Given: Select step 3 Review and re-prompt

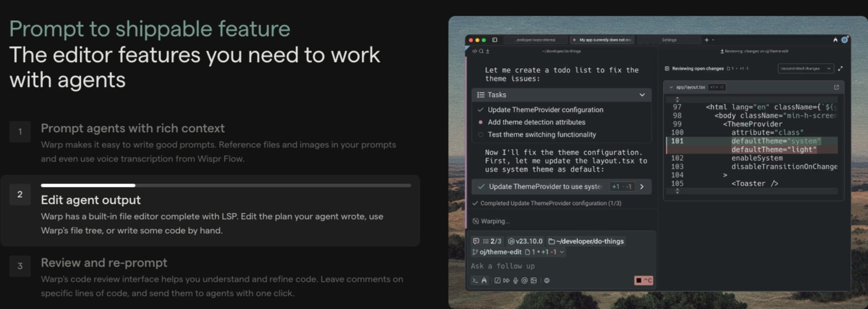Looking at the screenshot, I should (x=210, y=277).
